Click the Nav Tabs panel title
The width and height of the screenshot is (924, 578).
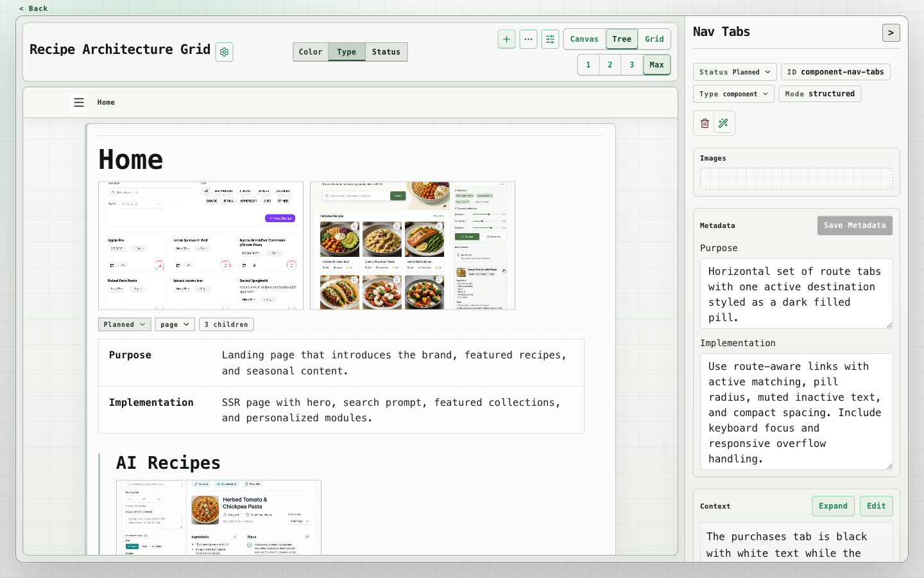721,31
